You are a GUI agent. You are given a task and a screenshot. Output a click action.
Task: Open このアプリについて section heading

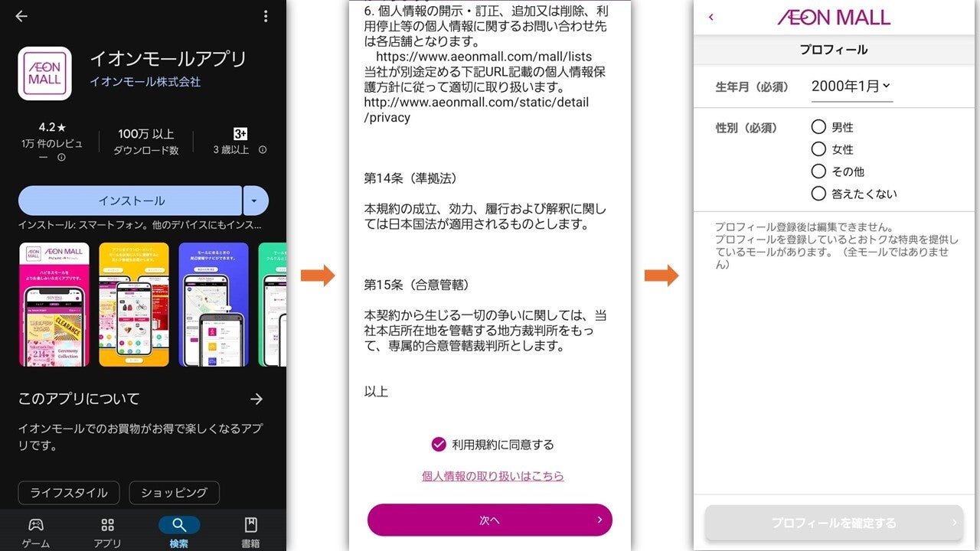click(x=79, y=399)
